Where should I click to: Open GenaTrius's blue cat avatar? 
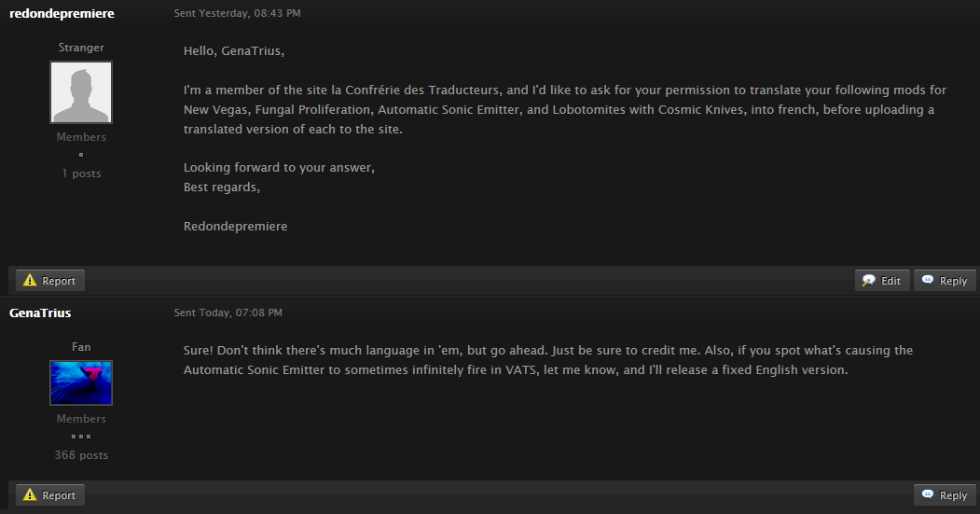click(81, 382)
